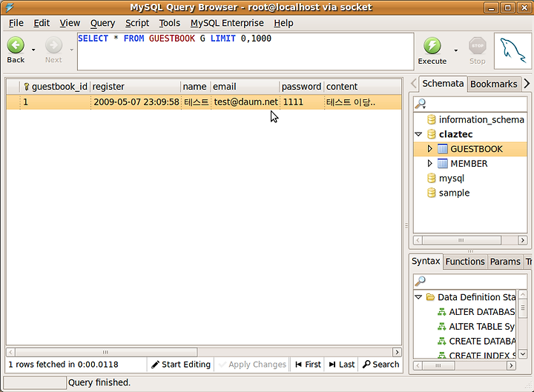Click the ALTER TABLE syntax icon
The image size is (534, 392).
441,326
